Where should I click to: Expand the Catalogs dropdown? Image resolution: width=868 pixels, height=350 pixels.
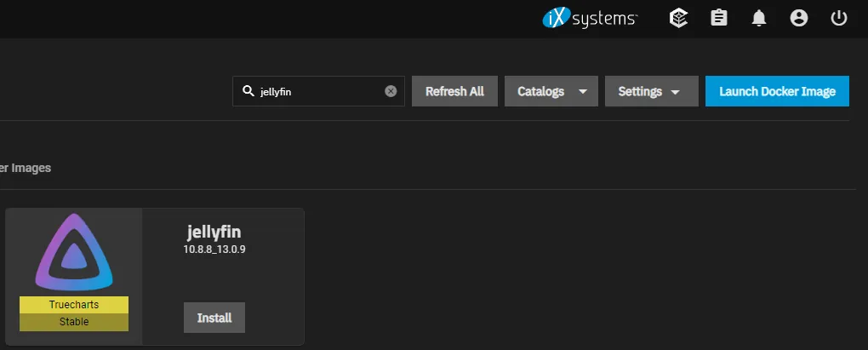pos(551,91)
